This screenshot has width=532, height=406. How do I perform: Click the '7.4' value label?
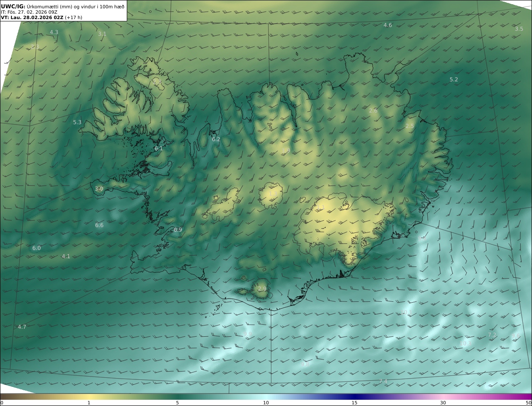coord(383,381)
